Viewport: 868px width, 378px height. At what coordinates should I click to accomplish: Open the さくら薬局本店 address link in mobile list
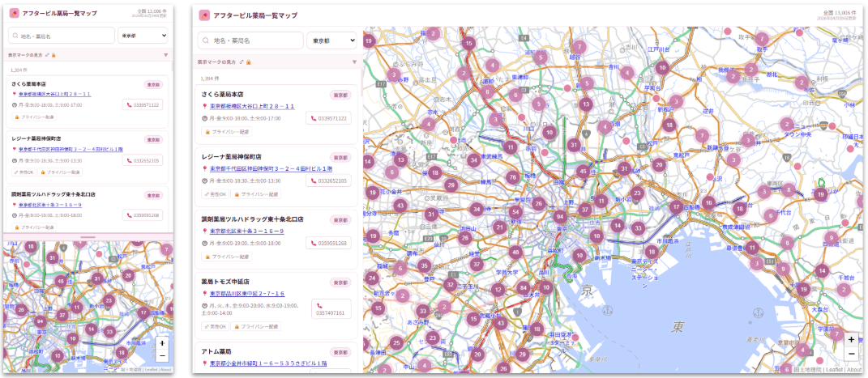(54, 94)
